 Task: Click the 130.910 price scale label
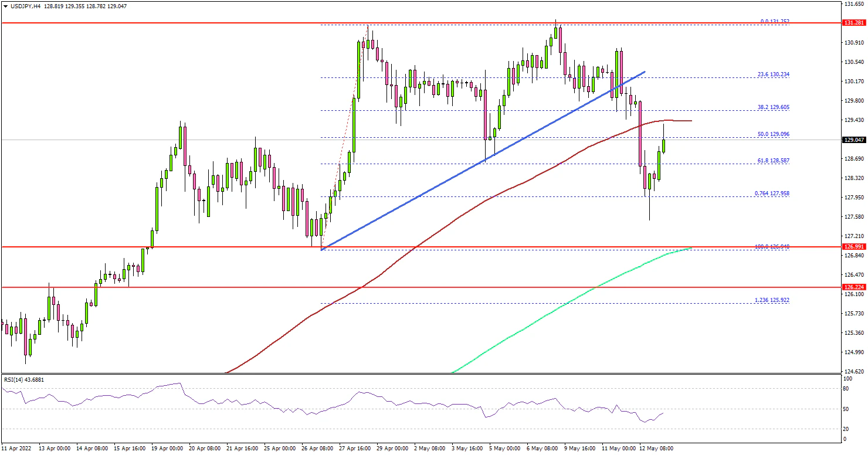[x=853, y=43]
